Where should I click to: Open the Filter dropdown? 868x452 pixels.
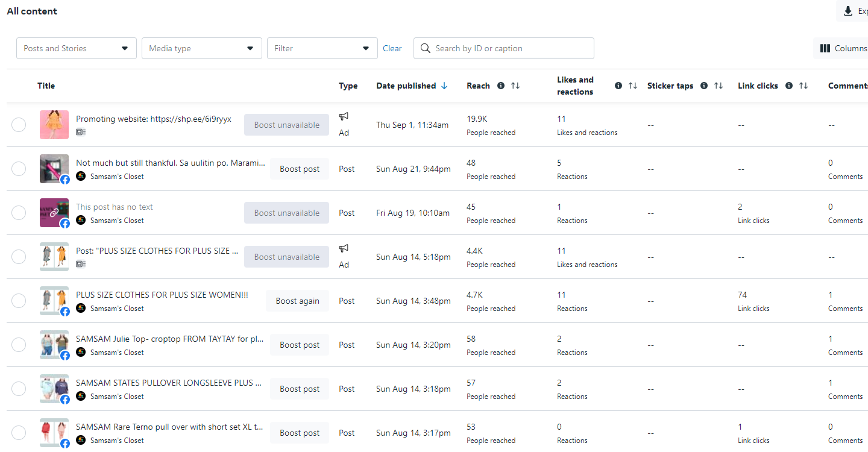322,48
